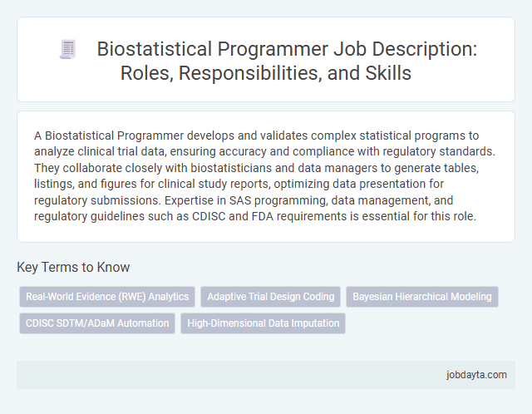Click the document scroll icon beside the title
This screenshot has width=532, height=414.
(x=68, y=49)
